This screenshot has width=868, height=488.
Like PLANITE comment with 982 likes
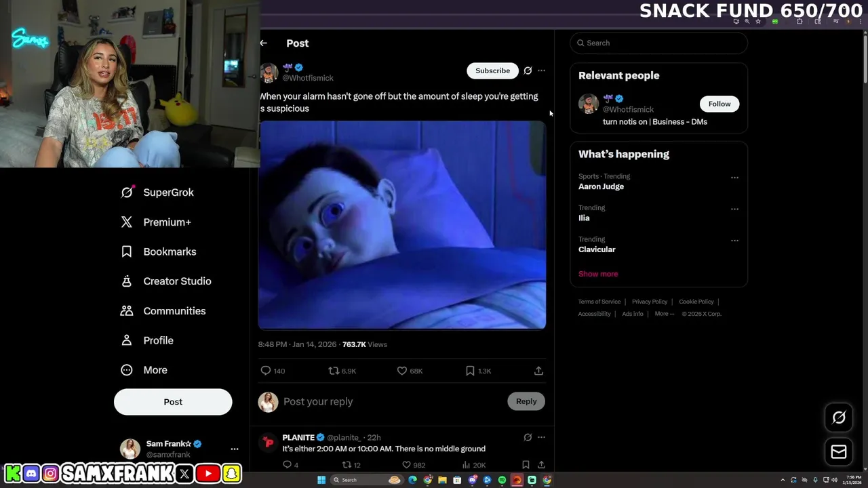(414, 465)
